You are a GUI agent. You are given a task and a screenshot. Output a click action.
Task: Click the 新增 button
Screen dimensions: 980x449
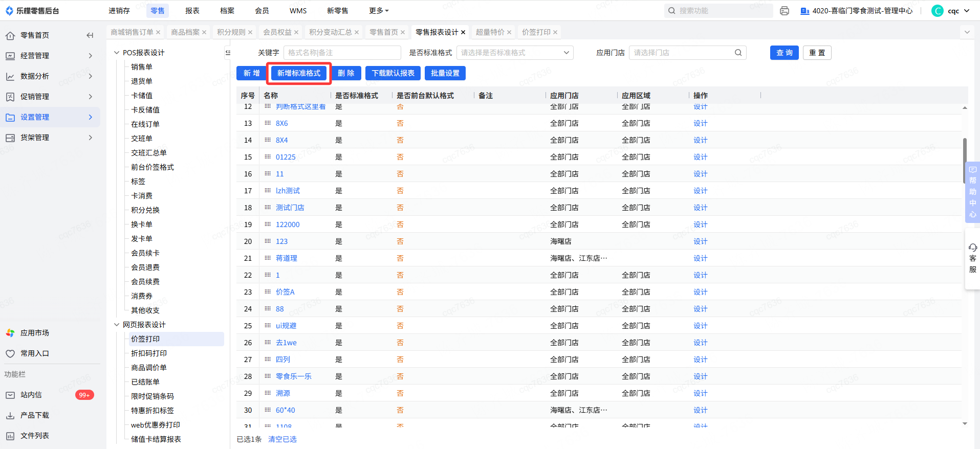pyautogui.click(x=251, y=73)
